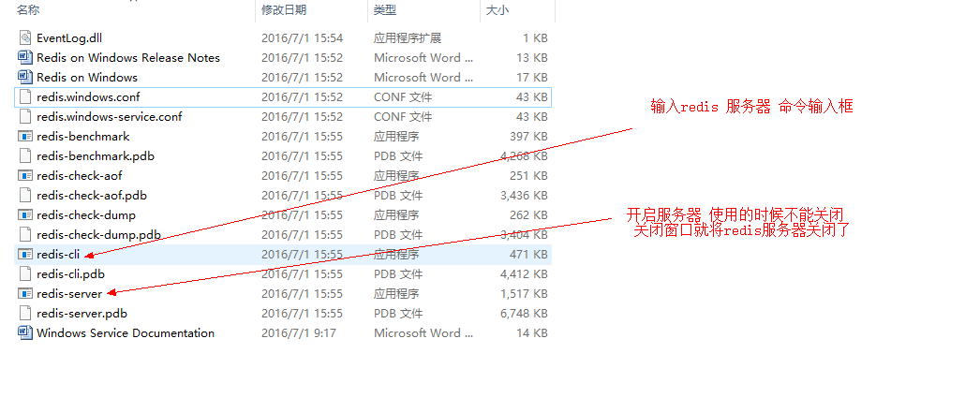Click the redis-cli application icon

(25, 255)
